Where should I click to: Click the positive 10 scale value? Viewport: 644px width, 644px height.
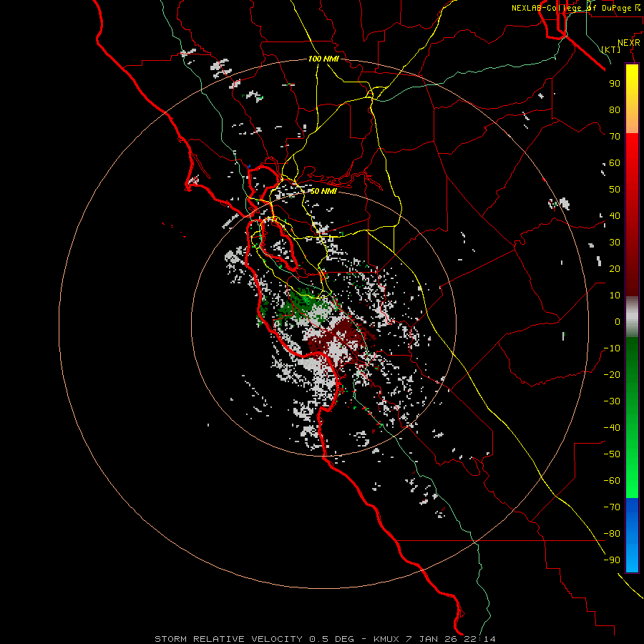pyautogui.click(x=615, y=296)
